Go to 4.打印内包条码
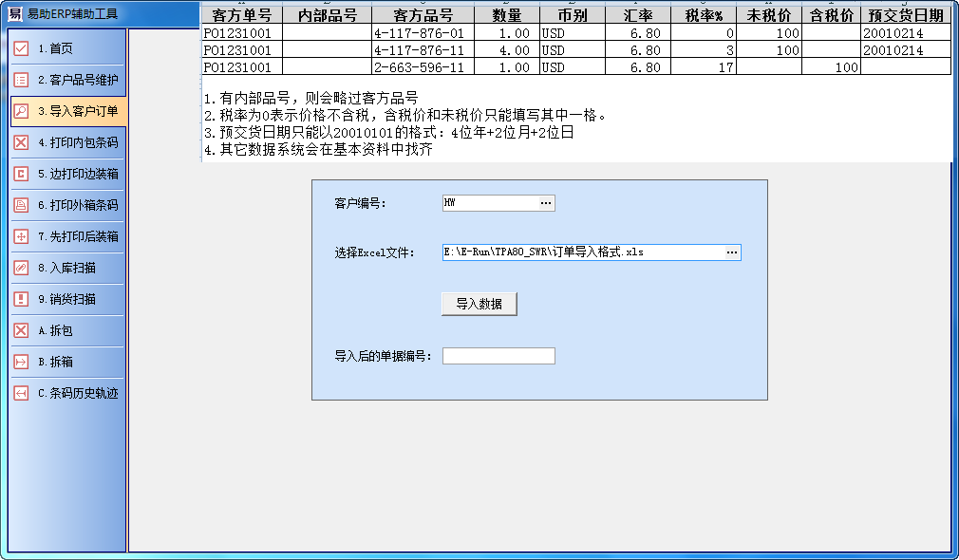959x560 pixels. [x=67, y=142]
